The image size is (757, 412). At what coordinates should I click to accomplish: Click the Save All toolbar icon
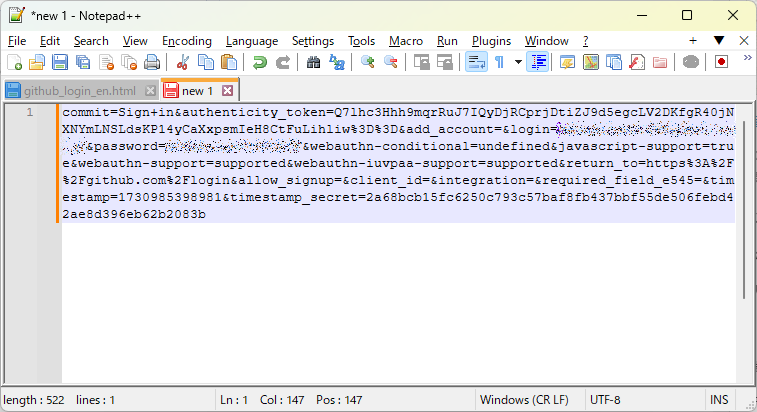tap(83, 62)
